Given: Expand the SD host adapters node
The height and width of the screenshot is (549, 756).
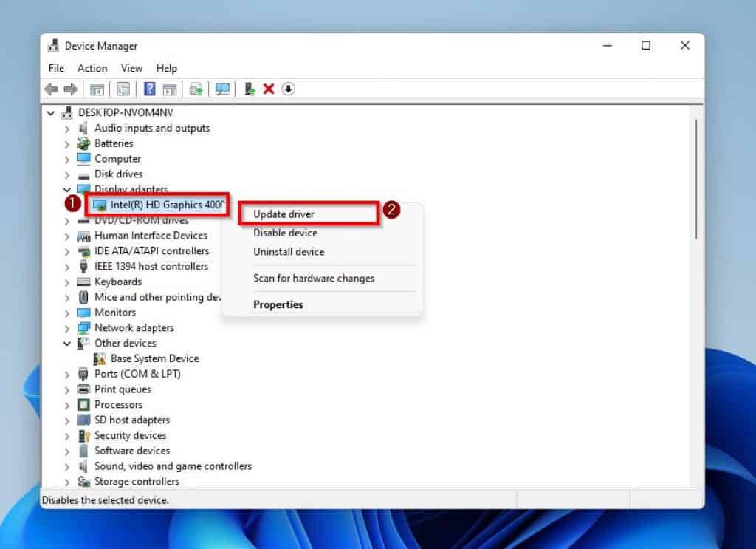Looking at the screenshot, I should pos(67,420).
